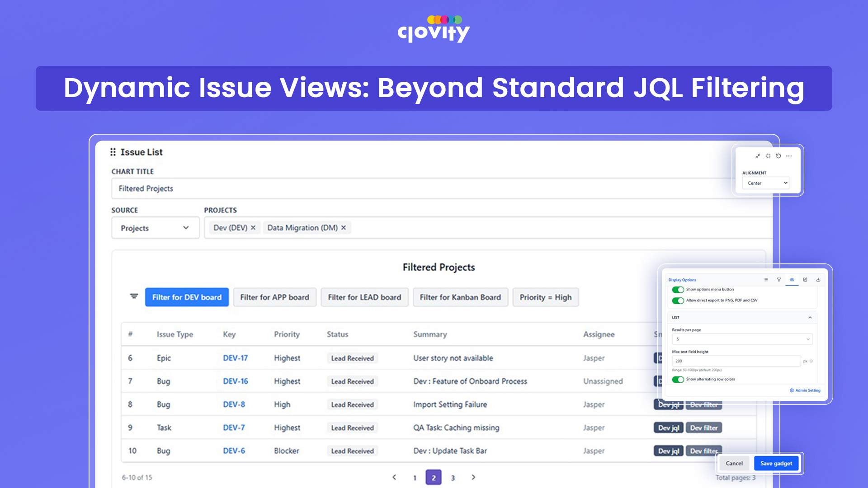Click the filter lines icon beside quick filters
The image size is (868, 488).
click(x=134, y=296)
